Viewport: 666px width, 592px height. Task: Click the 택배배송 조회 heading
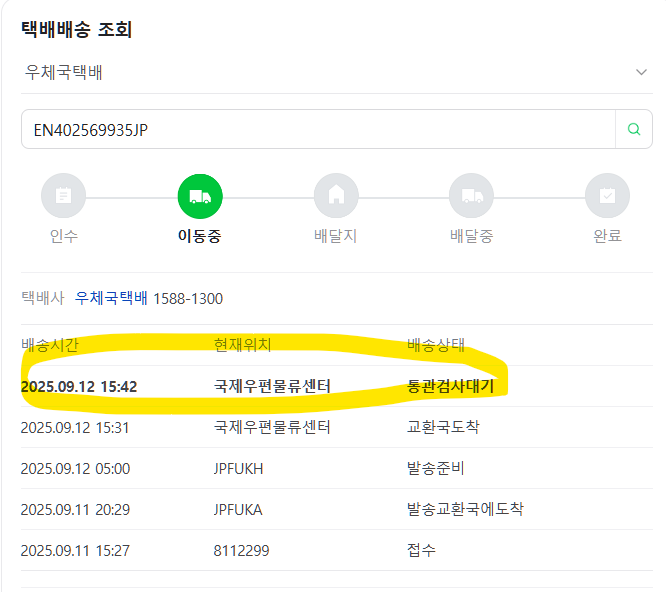[77, 29]
